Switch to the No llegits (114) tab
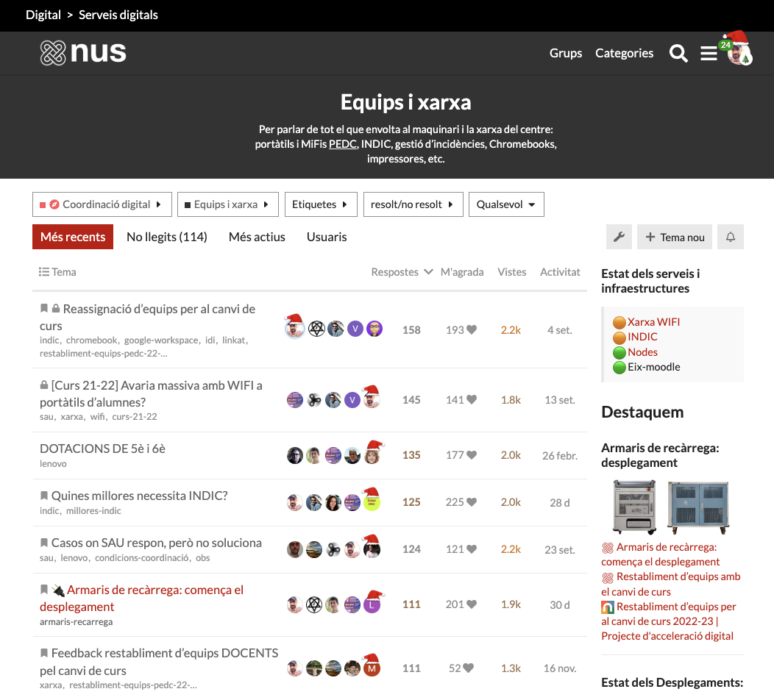 click(166, 237)
